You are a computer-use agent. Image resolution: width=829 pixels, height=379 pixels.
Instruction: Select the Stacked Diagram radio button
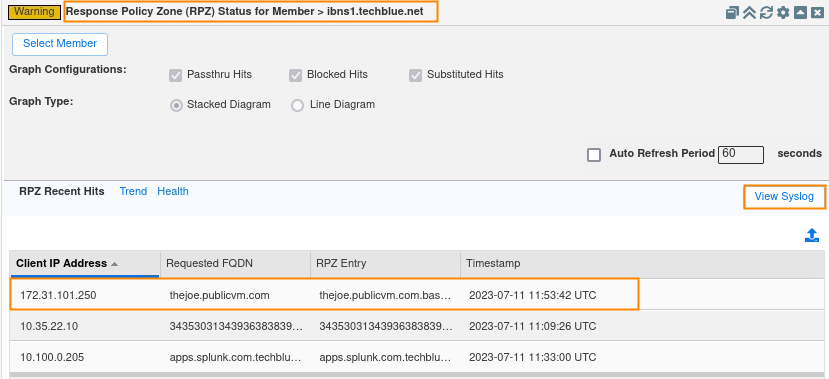click(x=176, y=105)
